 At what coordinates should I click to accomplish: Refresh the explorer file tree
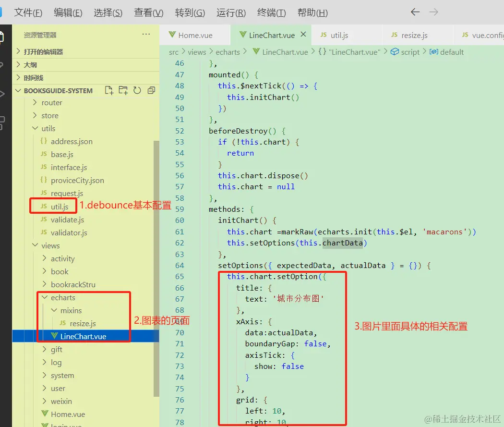137,90
